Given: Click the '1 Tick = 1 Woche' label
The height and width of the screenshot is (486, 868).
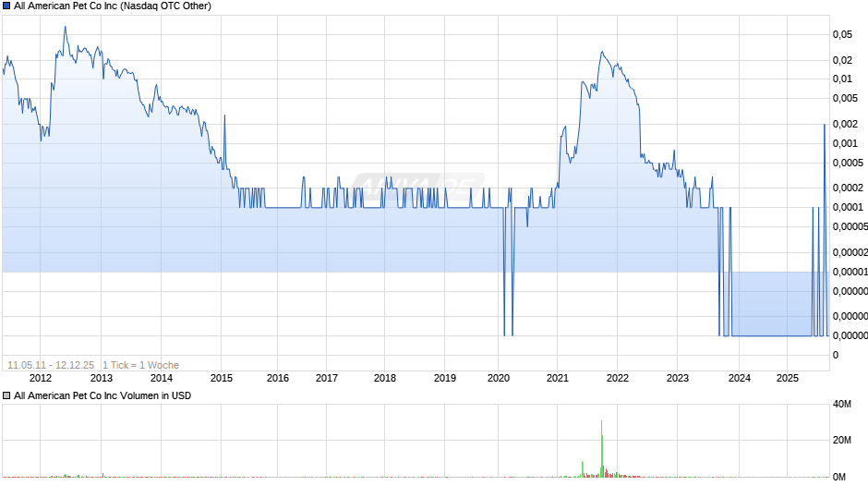Looking at the screenshot, I should pyautogui.click(x=140, y=365).
